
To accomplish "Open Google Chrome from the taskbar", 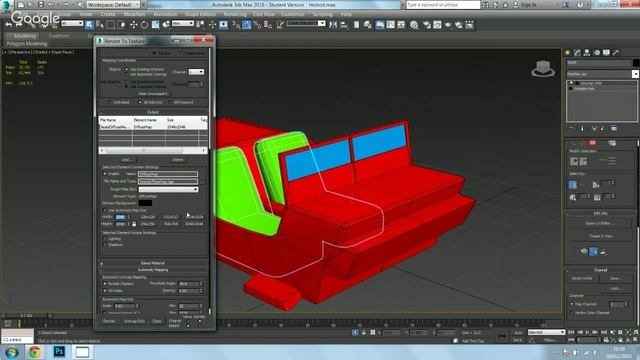I will pyautogui.click(x=35, y=351).
